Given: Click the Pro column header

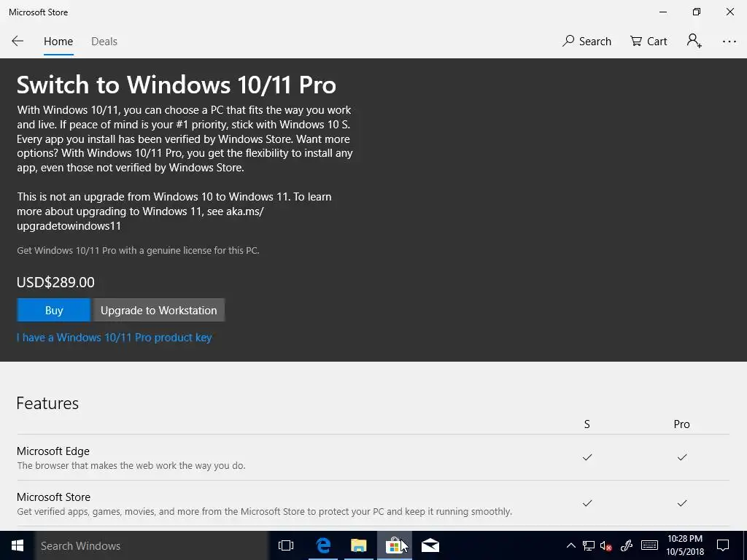Looking at the screenshot, I should (682, 424).
